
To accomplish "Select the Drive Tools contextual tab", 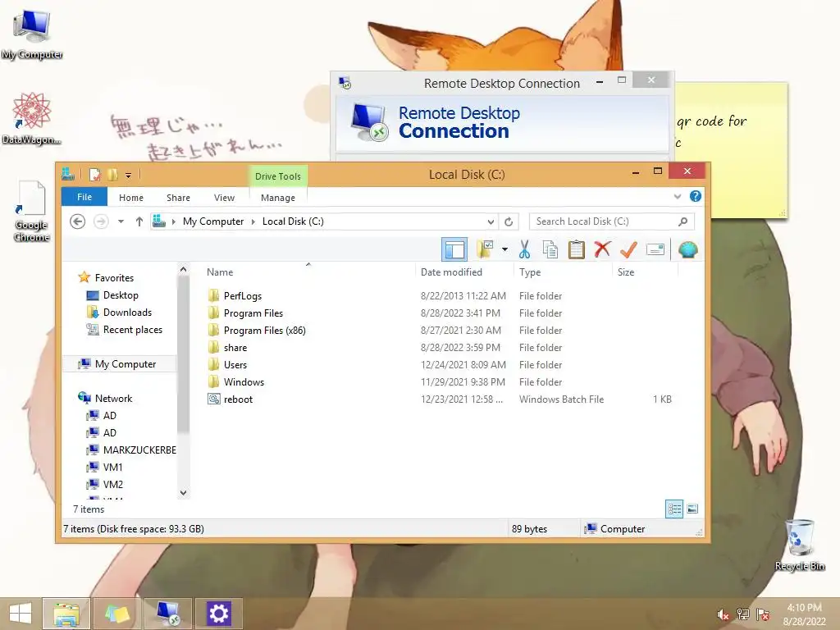I will click(278, 176).
